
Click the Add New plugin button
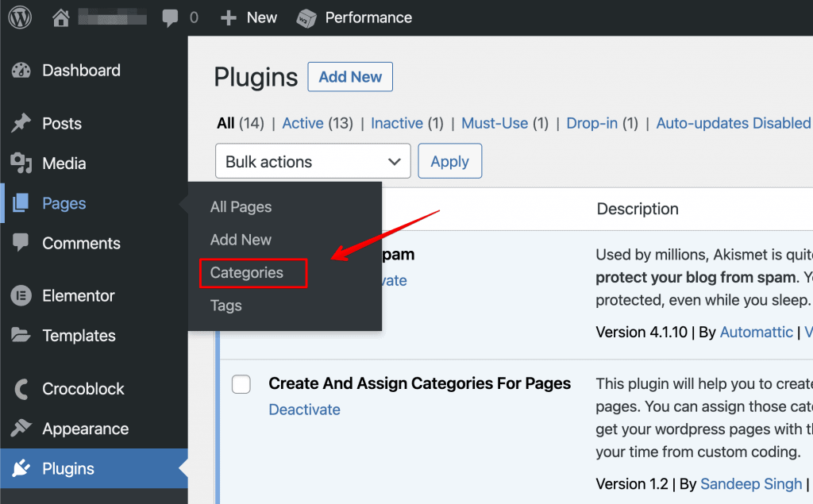coord(350,77)
